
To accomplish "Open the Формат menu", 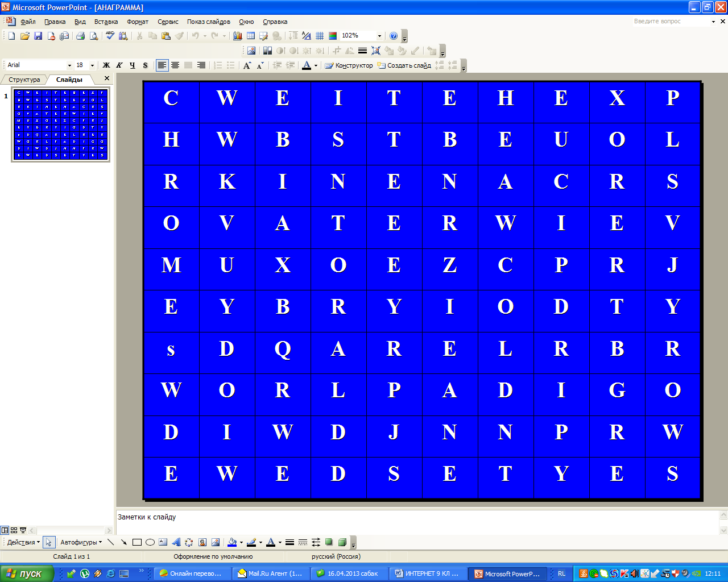I will pos(138,22).
